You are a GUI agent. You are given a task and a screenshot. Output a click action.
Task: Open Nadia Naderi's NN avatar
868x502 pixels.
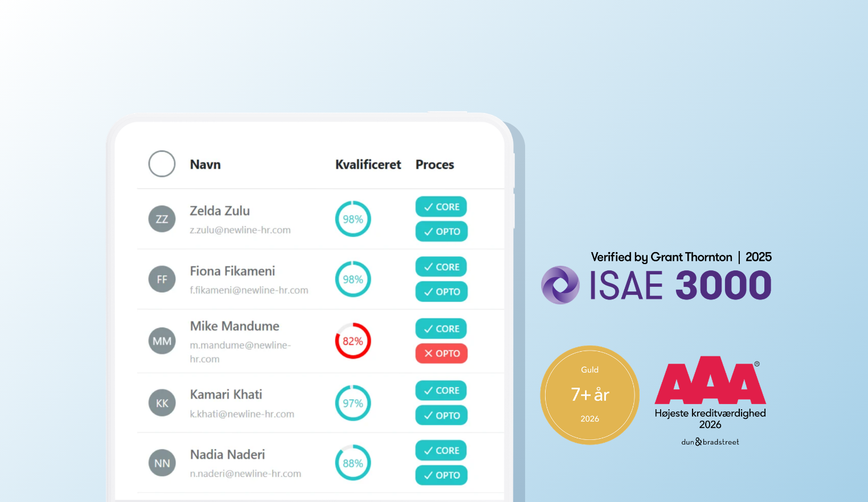pos(162,463)
